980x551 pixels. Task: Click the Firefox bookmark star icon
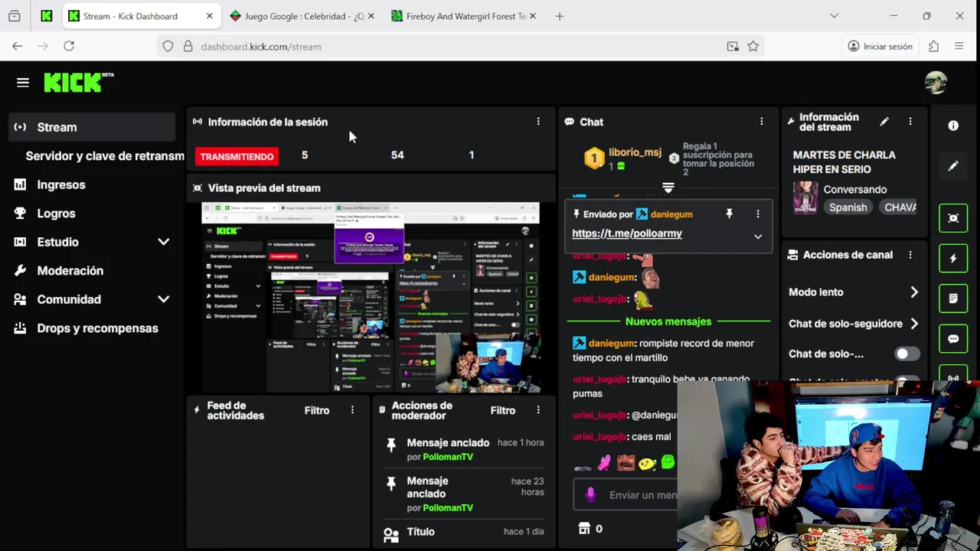pos(753,47)
